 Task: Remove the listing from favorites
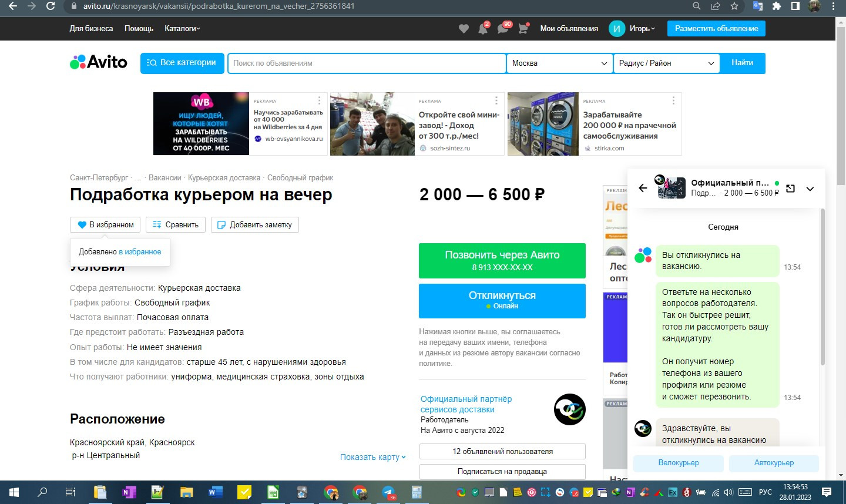pos(106,224)
